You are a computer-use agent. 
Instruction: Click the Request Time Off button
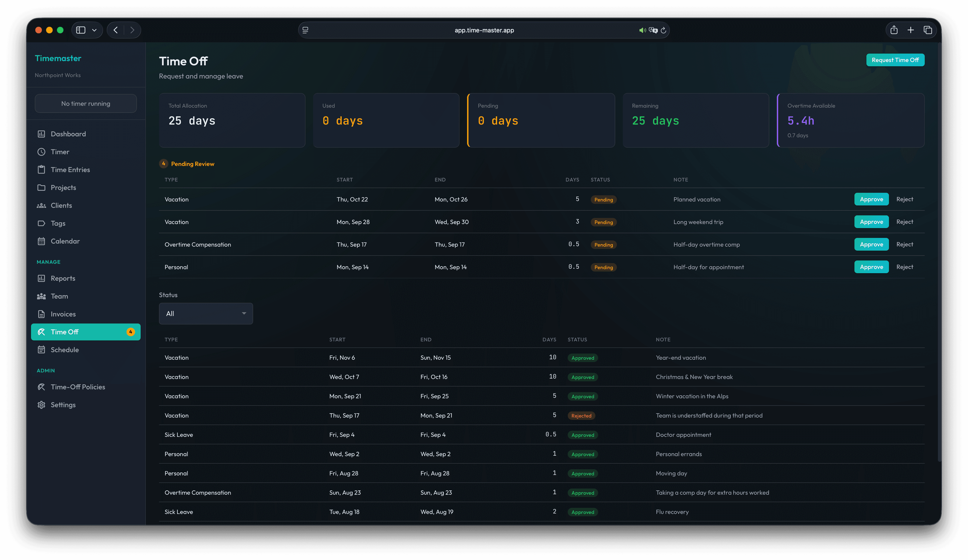pyautogui.click(x=895, y=60)
